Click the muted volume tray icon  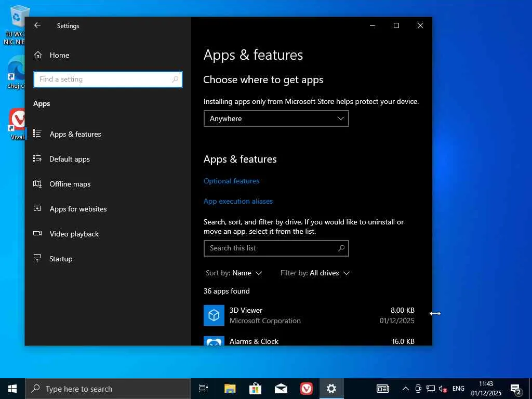pos(443,389)
